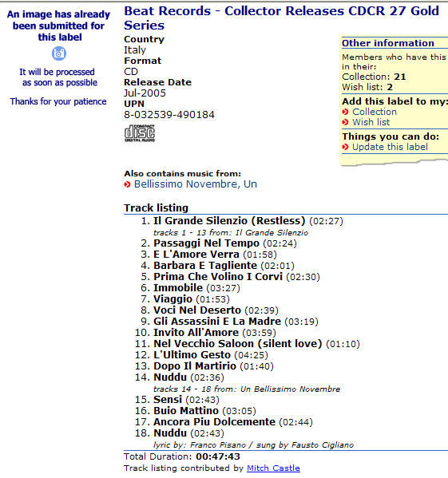Click red arrow bullet beside Collection link
448x478 pixels.
(345, 112)
